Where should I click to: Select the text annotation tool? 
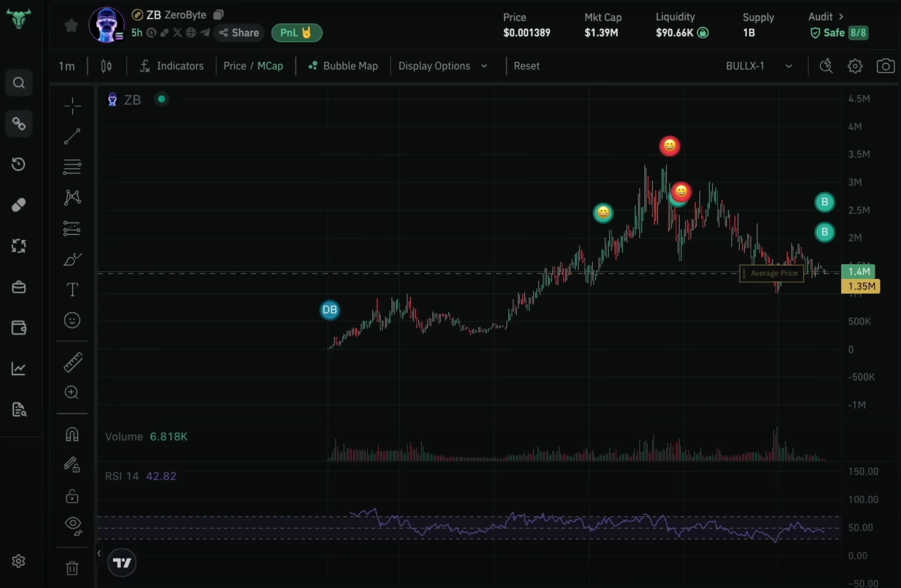click(x=72, y=289)
